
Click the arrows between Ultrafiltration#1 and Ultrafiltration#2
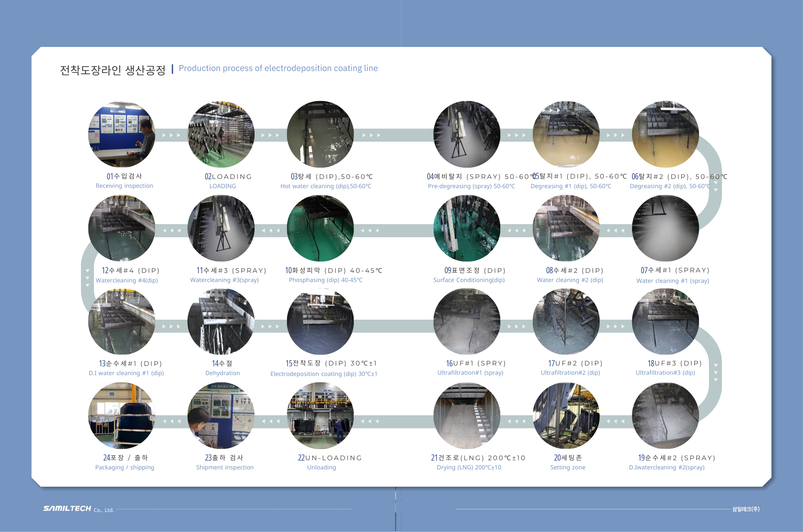click(x=517, y=327)
